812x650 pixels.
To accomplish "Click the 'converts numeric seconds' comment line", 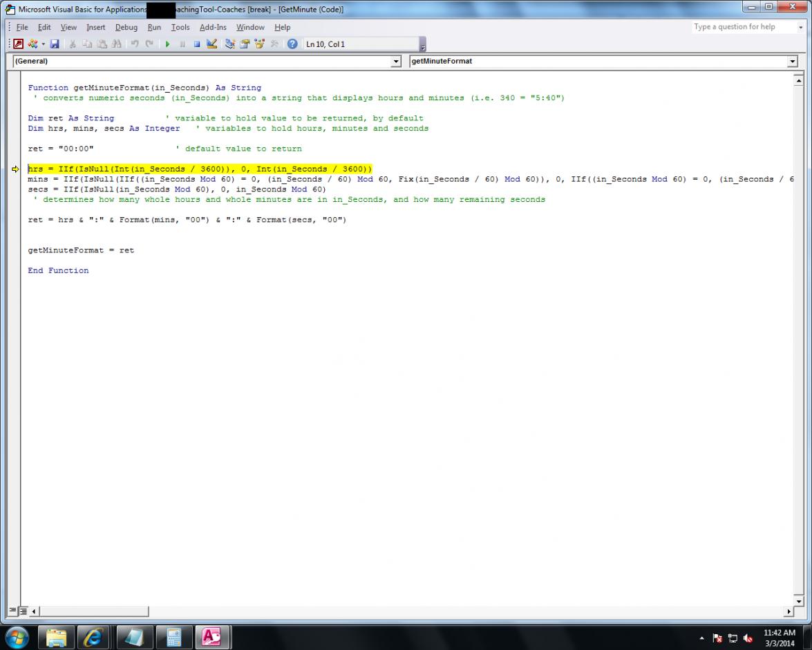I will 299,98.
